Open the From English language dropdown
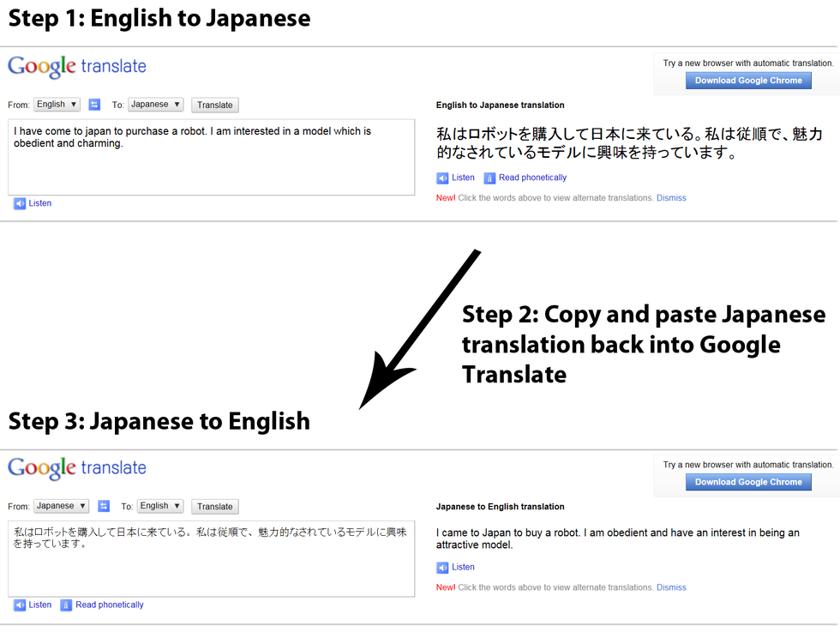The width and height of the screenshot is (840, 638). pos(57,105)
